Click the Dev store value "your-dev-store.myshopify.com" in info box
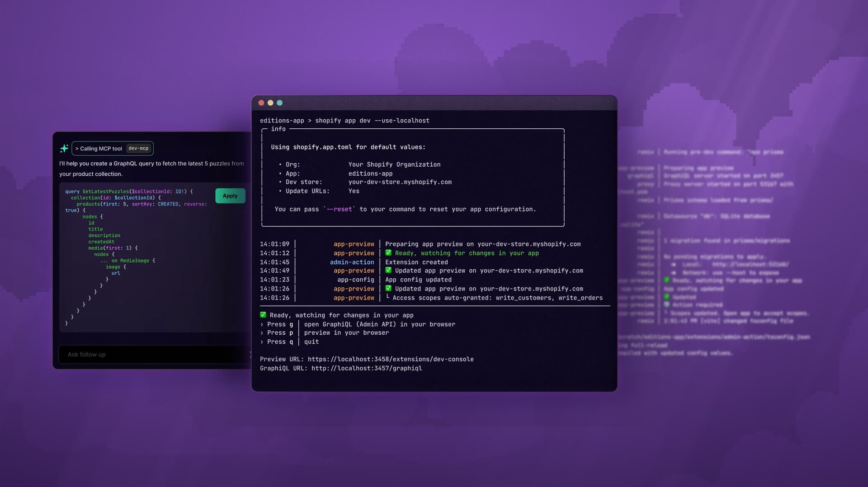Viewport: 868px width, 487px height. pos(400,182)
